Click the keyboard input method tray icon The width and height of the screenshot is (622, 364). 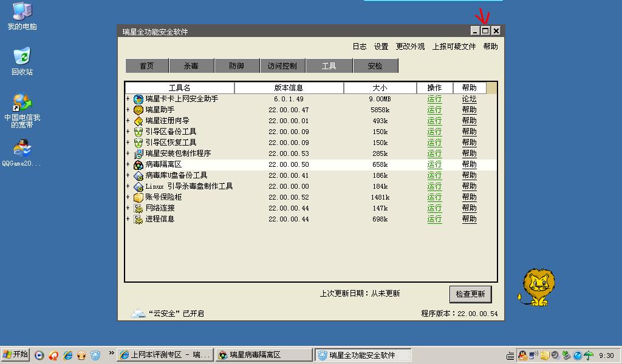pyautogui.click(x=511, y=356)
